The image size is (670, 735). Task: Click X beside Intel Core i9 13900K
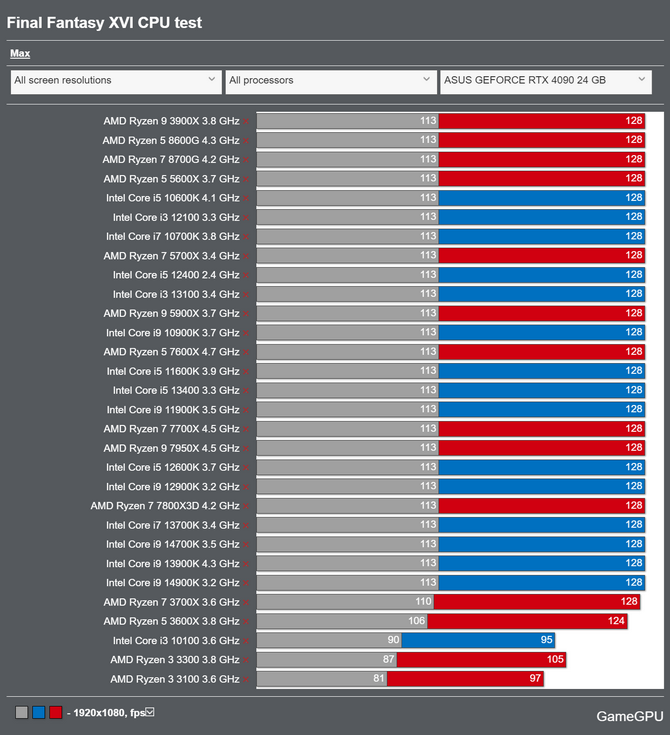coord(246,564)
